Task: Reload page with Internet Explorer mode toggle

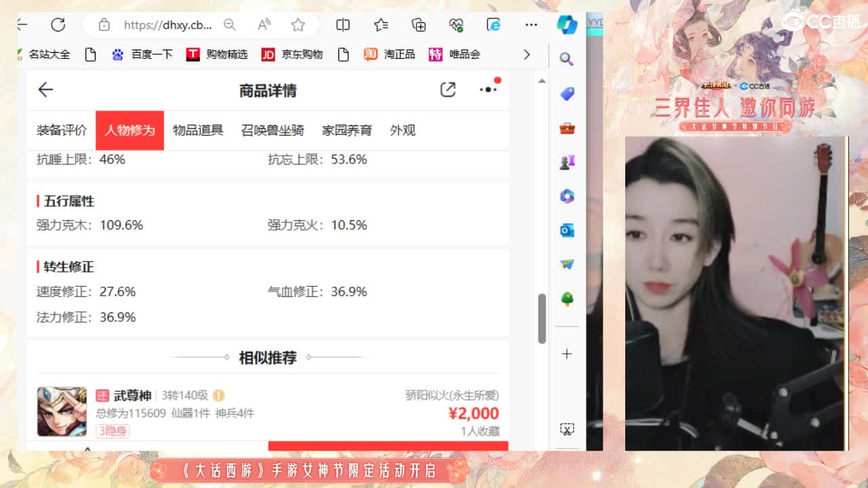Action: tap(494, 24)
